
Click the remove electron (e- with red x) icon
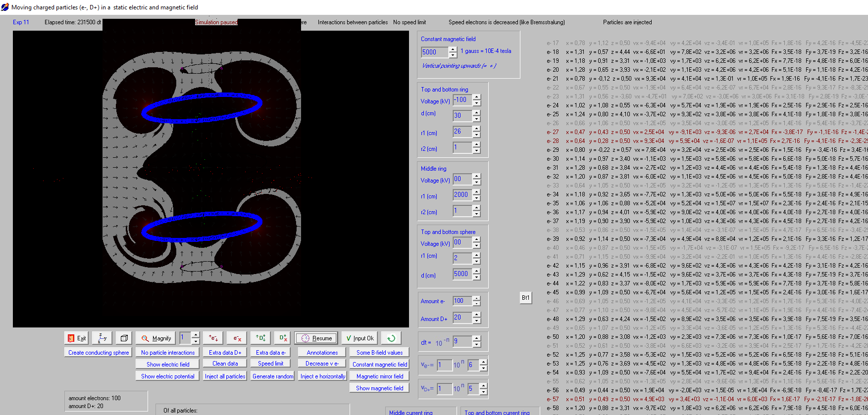(x=237, y=338)
